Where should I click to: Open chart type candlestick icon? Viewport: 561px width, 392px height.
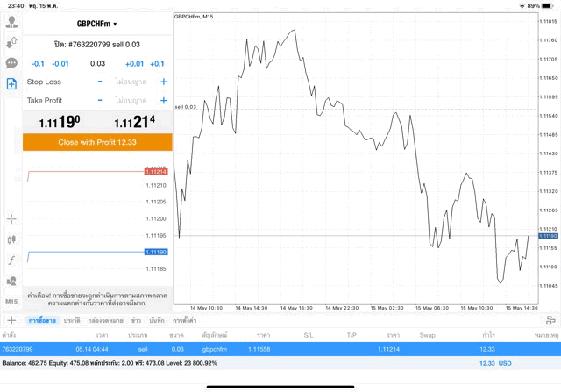11,239
